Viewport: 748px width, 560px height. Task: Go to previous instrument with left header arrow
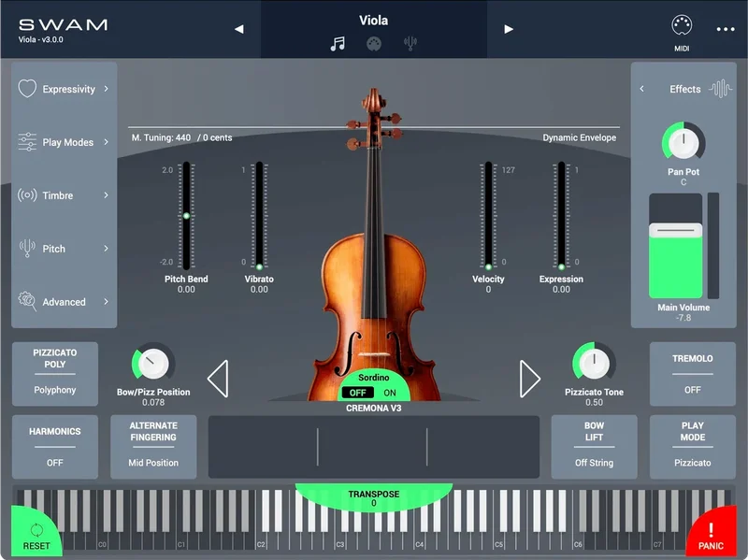[x=239, y=29]
